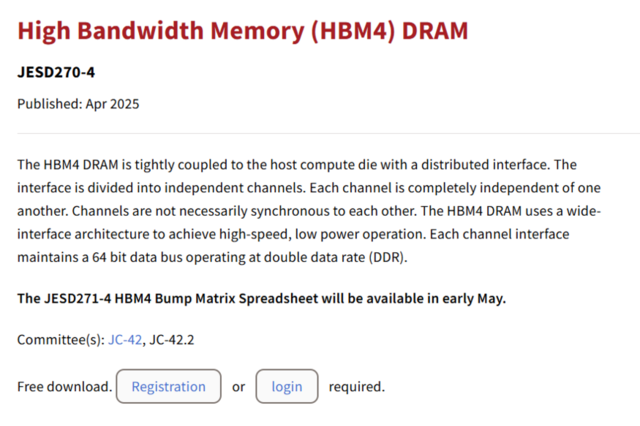Image resolution: width=640 pixels, height=426 pixels.
Task: Select the High Bandwidth Memory heading
Action: point(242,31)
